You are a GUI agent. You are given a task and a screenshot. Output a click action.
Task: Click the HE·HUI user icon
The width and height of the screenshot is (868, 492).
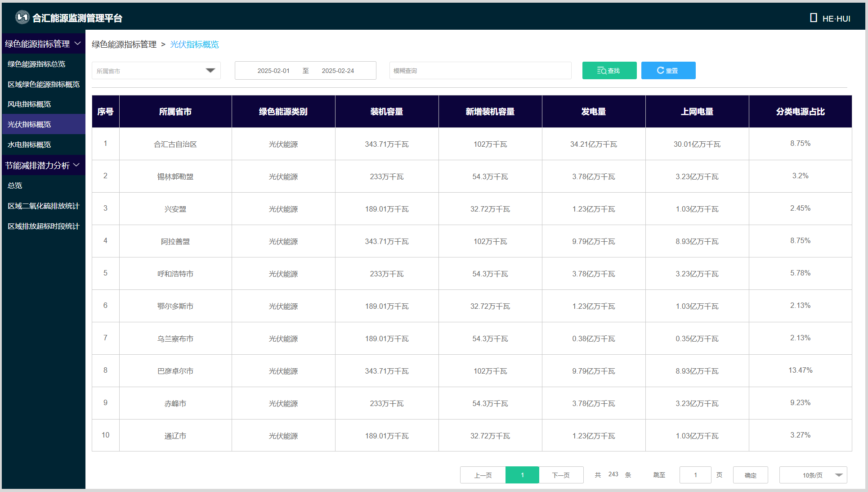click(813, 18)
